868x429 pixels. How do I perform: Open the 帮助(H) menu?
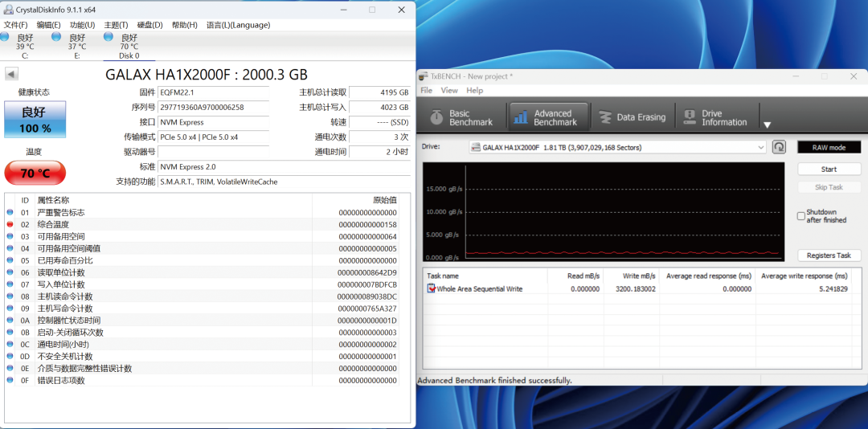click(184, 25)
